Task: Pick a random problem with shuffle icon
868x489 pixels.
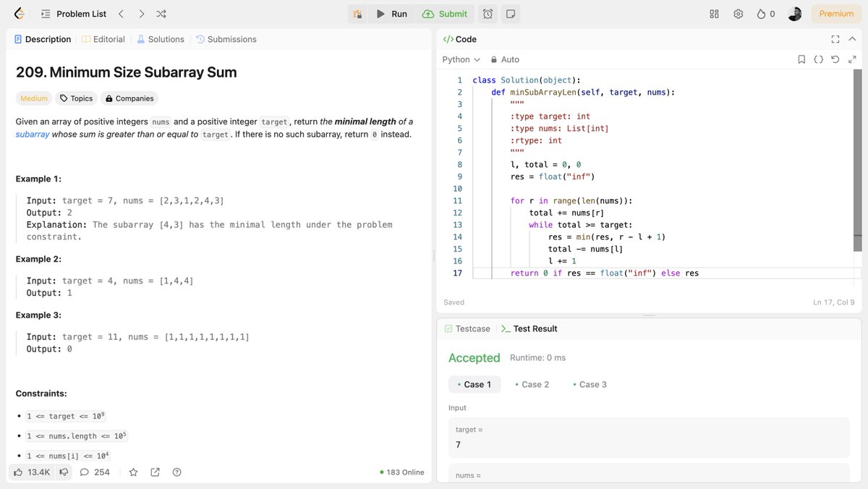Action: 161,14
